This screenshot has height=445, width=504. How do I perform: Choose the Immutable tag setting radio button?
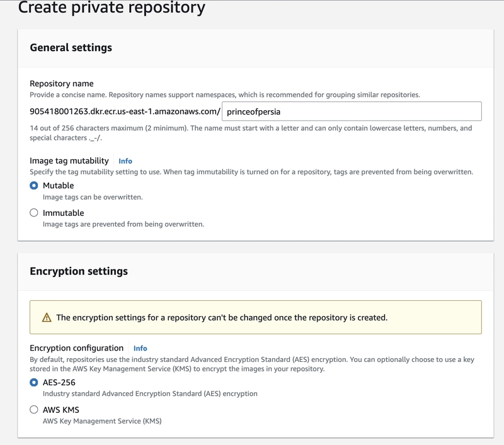tap(34, 213)
